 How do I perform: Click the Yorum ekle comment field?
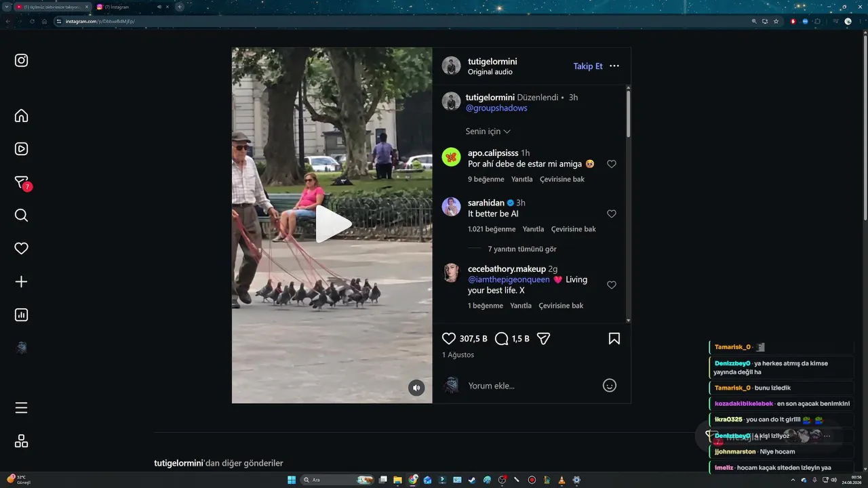[x=531, y=386]
